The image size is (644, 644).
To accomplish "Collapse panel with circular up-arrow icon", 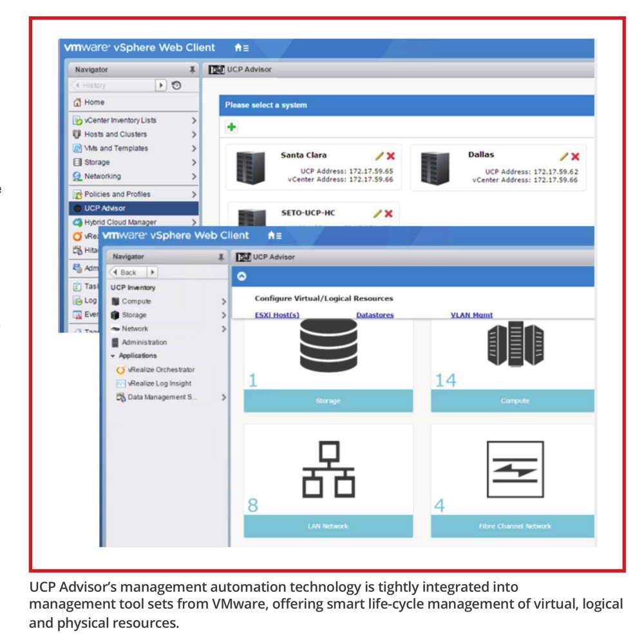I will pyautogui.click(x=242, y=276).
